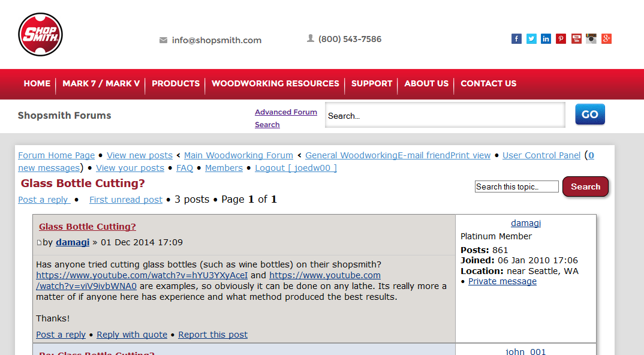
Task: Open the LinkedIn social icon
Action: [x=546, y=38]
